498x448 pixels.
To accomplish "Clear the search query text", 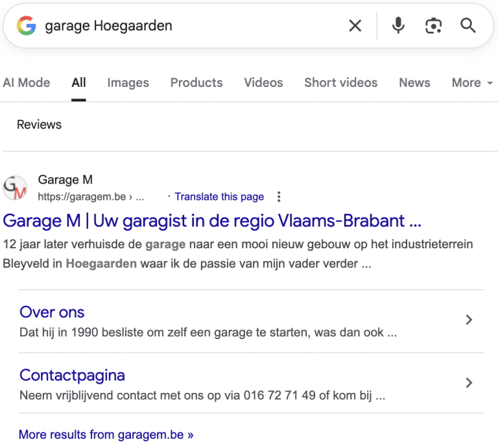I will coord(355,26).
